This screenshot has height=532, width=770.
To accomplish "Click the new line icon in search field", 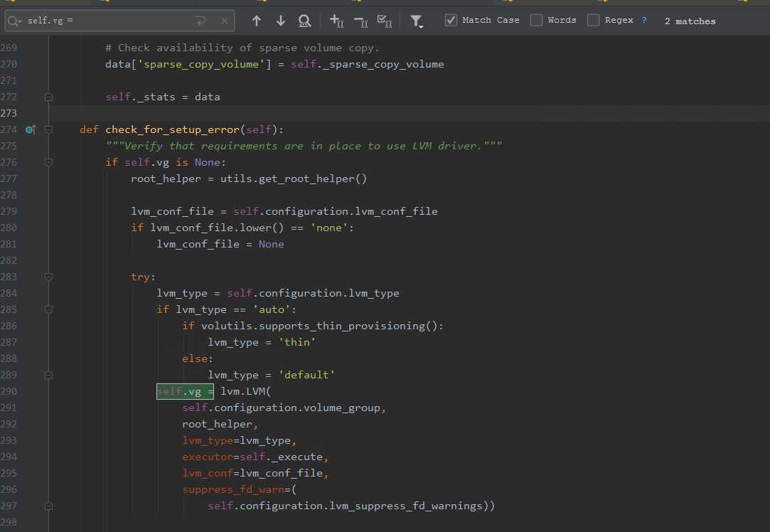I will tap(201, 21).
